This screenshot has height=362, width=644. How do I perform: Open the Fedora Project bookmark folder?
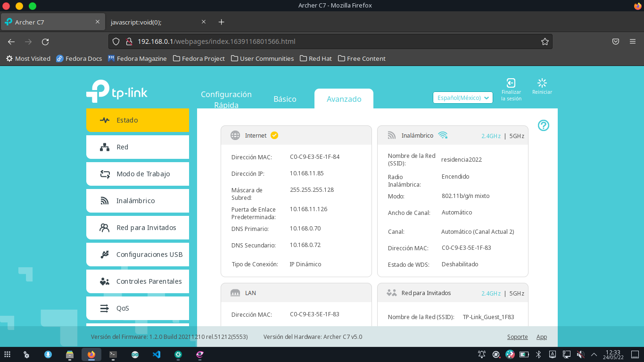pos(199,58)
